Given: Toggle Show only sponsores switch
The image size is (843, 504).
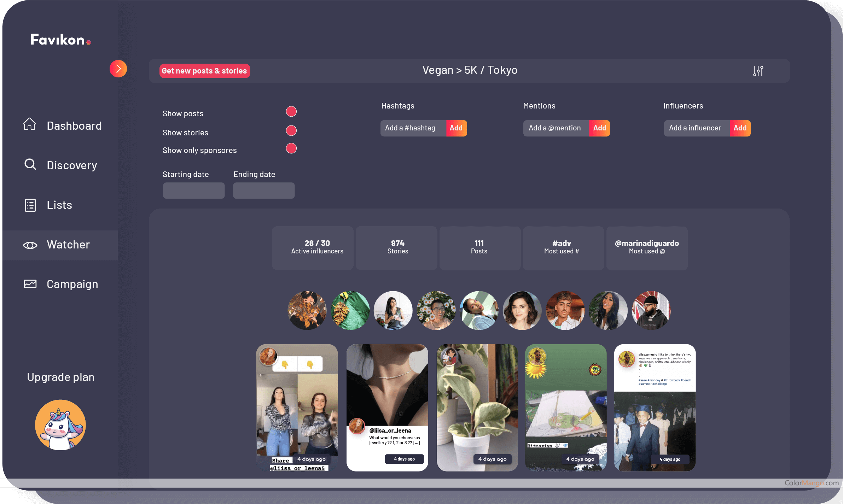Looking at the screenshot, I should (291, 148).
